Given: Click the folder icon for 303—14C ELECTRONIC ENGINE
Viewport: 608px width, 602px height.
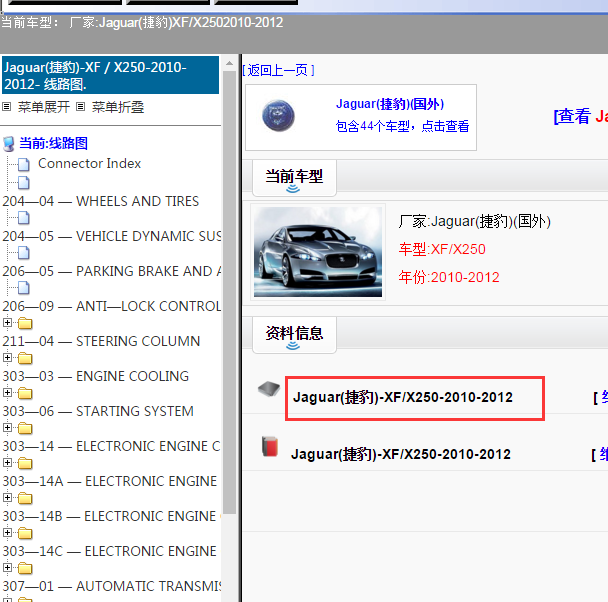Looking at the screenshot, I should [x=25, y=533].
